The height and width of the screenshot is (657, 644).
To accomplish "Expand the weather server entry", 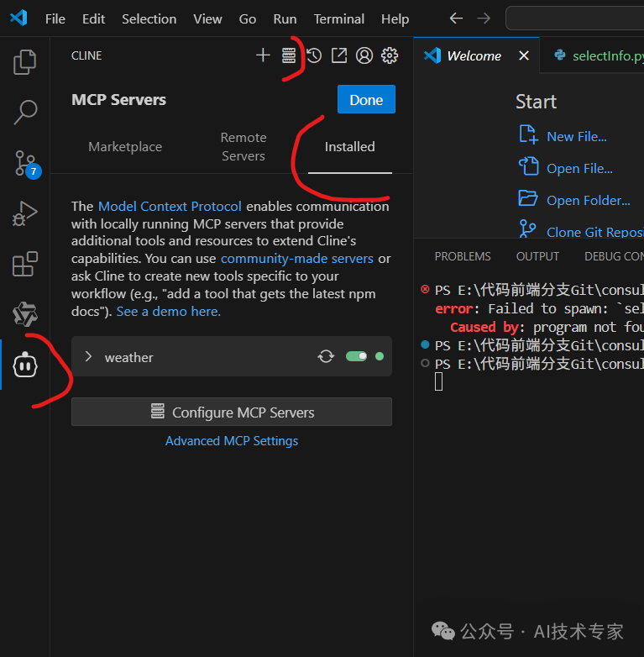I will tap(88, 356).
